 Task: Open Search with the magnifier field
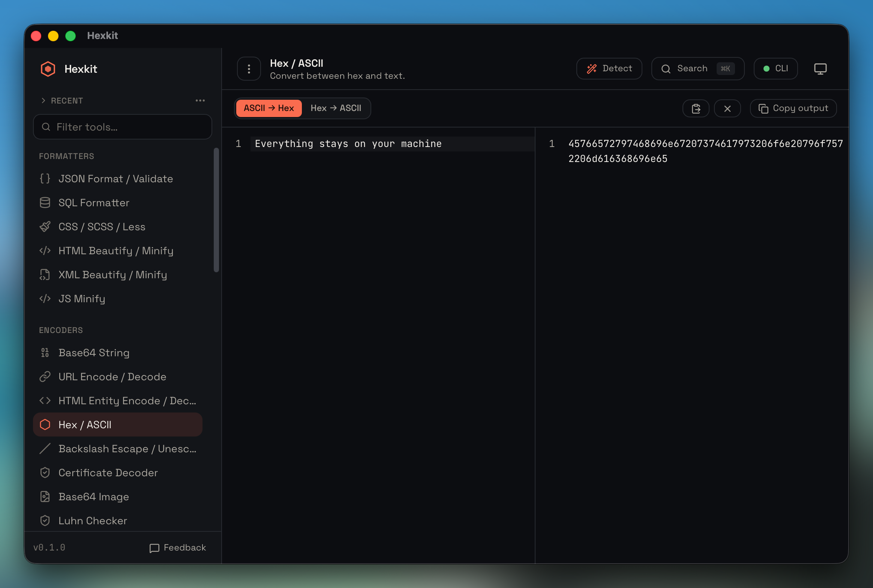click(x=698, y=69)
